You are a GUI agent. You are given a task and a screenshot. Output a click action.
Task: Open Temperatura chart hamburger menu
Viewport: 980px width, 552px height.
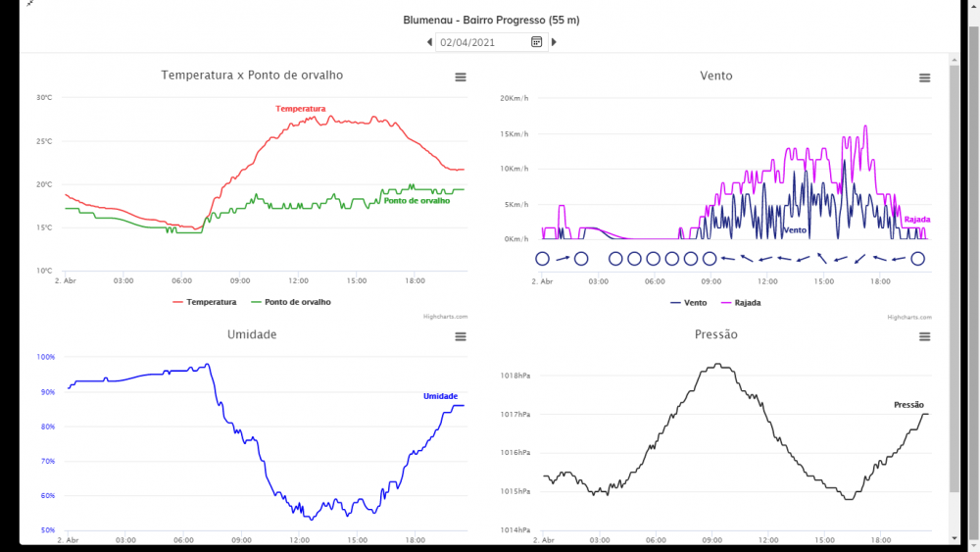tap(461, 77)
